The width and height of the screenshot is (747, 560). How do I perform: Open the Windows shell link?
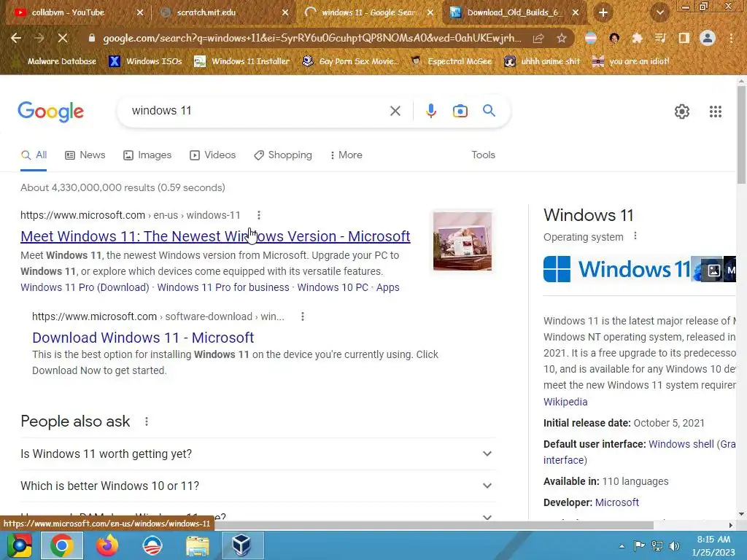coord(681,444)
